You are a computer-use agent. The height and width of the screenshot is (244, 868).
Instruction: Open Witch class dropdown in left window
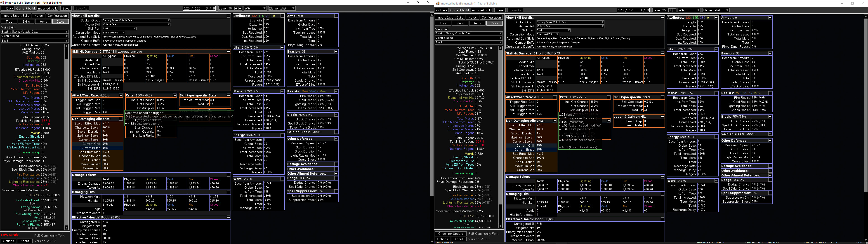(255, 8)
